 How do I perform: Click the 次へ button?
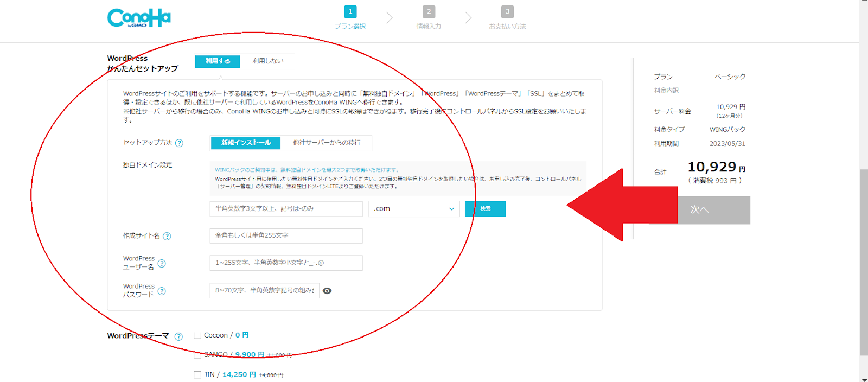[700, 210]
